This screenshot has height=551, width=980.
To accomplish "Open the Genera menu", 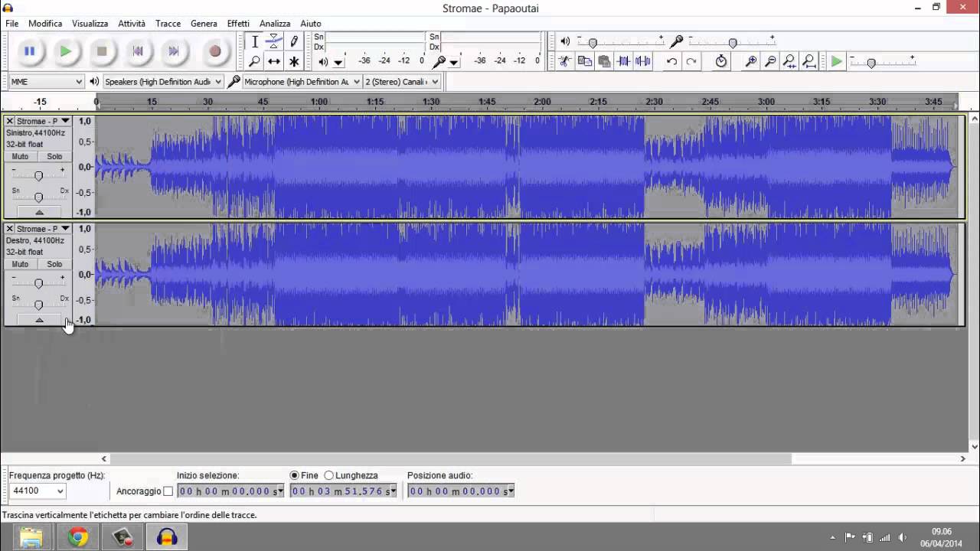I will point(204,24).
